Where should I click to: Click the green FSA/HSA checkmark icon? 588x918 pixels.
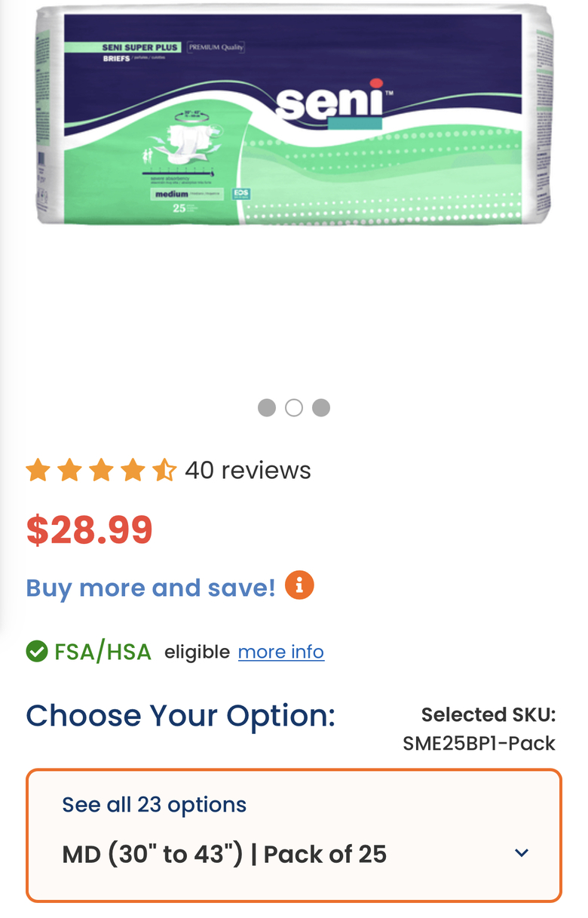pos(37,651)
